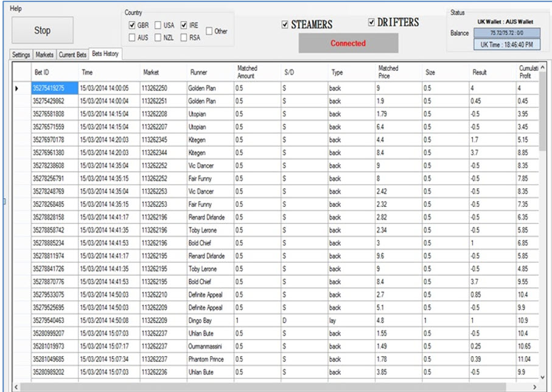552x392 pixels.
Task: Sort by the Time column header
Action: pyautogui.click(x=109, y=72)
